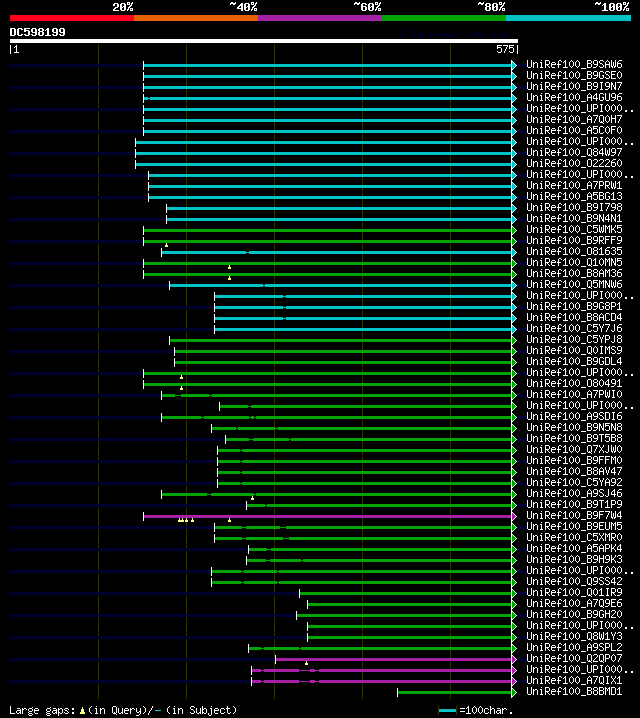
Task: Select the query name DC598199
Action: click(38, 32)
